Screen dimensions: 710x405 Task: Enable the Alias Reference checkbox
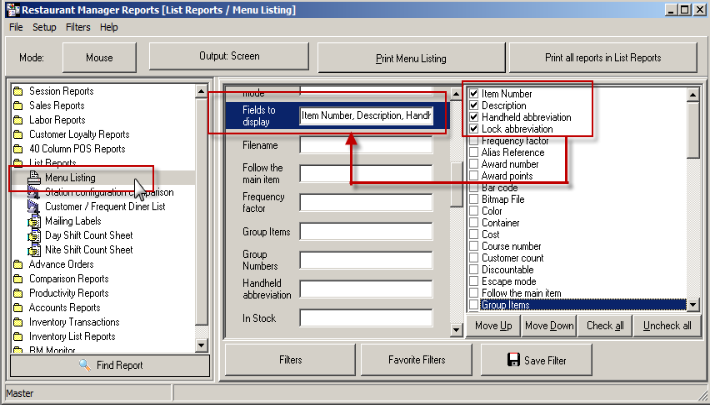[474, 152]
